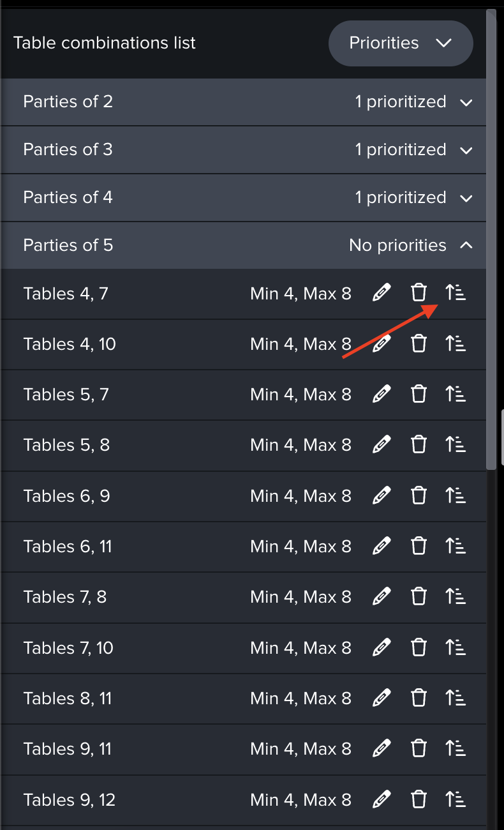Delete the Tables 4, 7 combination
Viewport: 504px width, 830px height.
419,294
